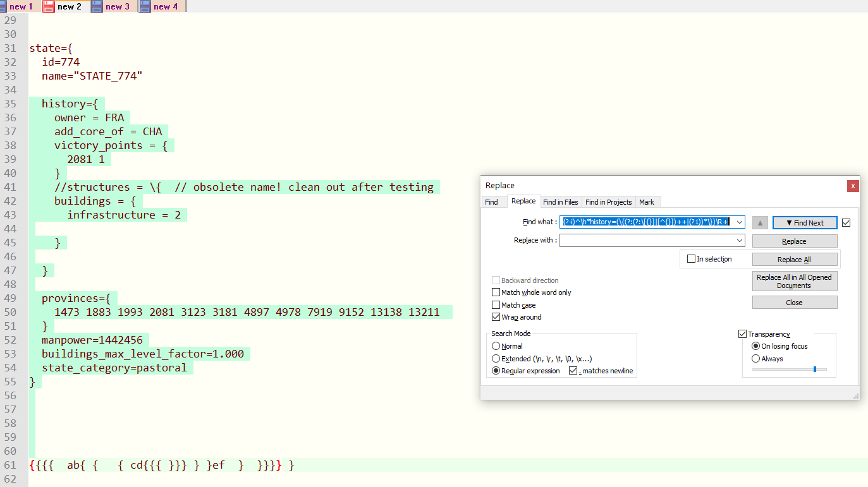Screen dimensions: 868x487
Task: Toggle the checkbox beside Find Next
Action: 847,222
